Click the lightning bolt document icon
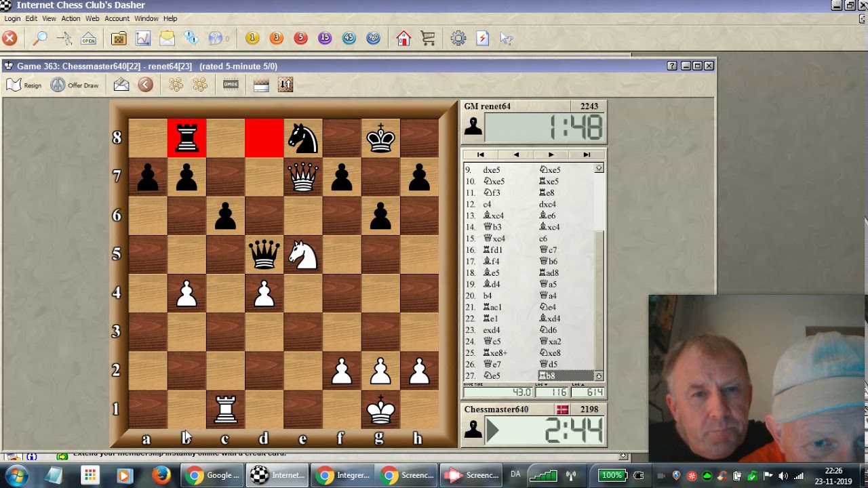868x488 pixels. click(x=483, y=39)
